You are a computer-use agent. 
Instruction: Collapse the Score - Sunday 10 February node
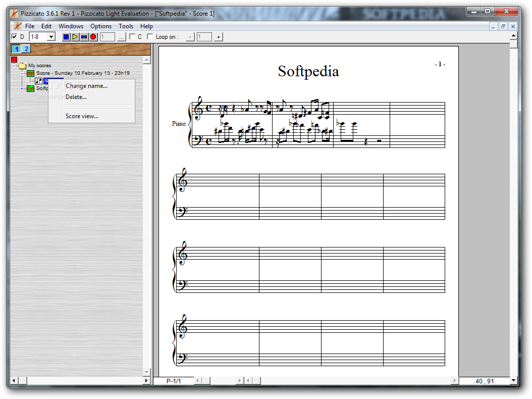click(x=22, y=73)
